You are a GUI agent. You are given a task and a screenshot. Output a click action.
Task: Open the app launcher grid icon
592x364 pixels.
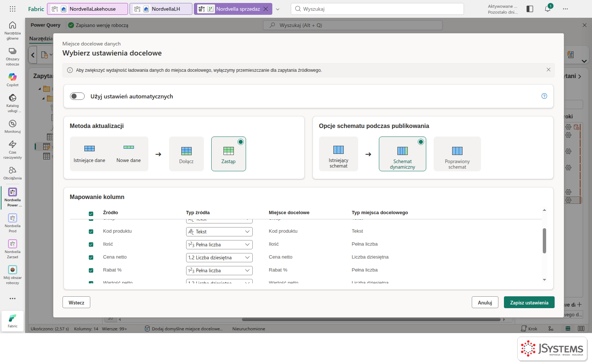click(13, 9)
